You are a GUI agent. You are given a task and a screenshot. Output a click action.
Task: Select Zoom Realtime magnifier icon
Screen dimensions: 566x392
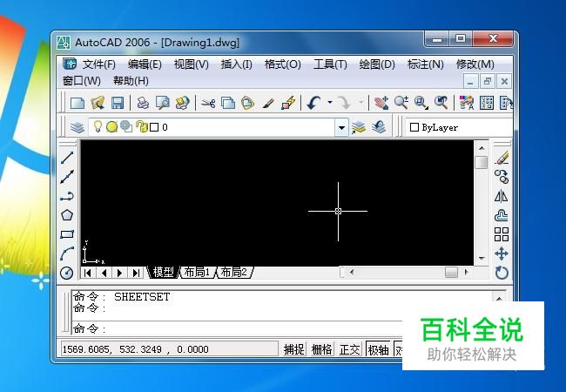pos(401,104)
